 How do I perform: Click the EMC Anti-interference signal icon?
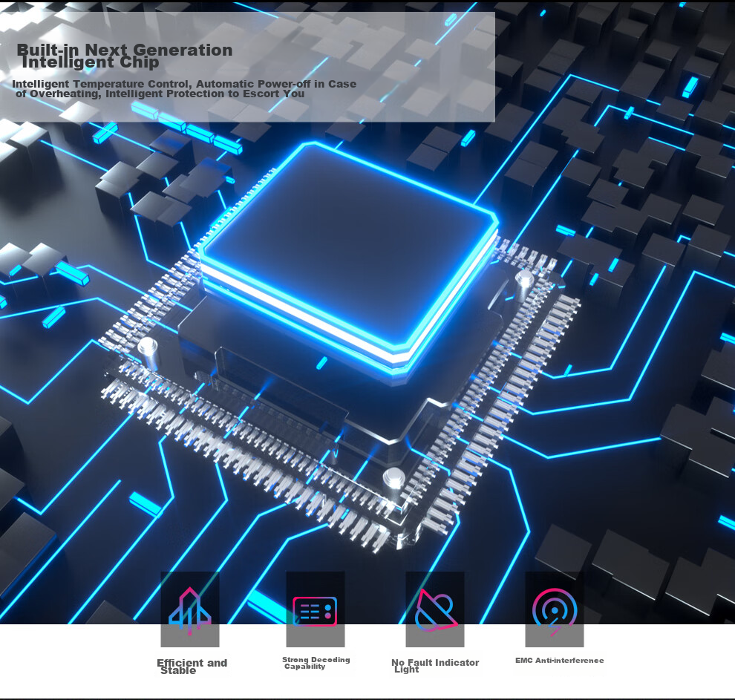point(555,612)
